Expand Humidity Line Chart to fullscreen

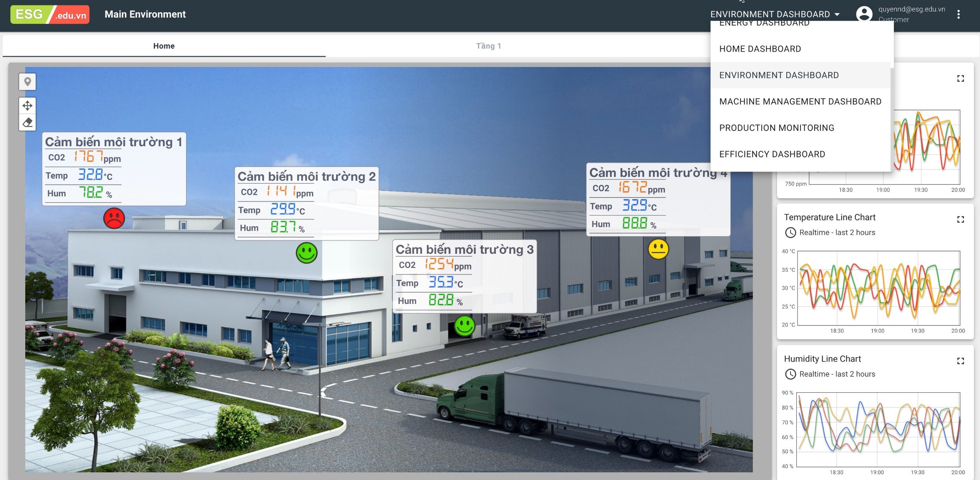pos(960,361)
